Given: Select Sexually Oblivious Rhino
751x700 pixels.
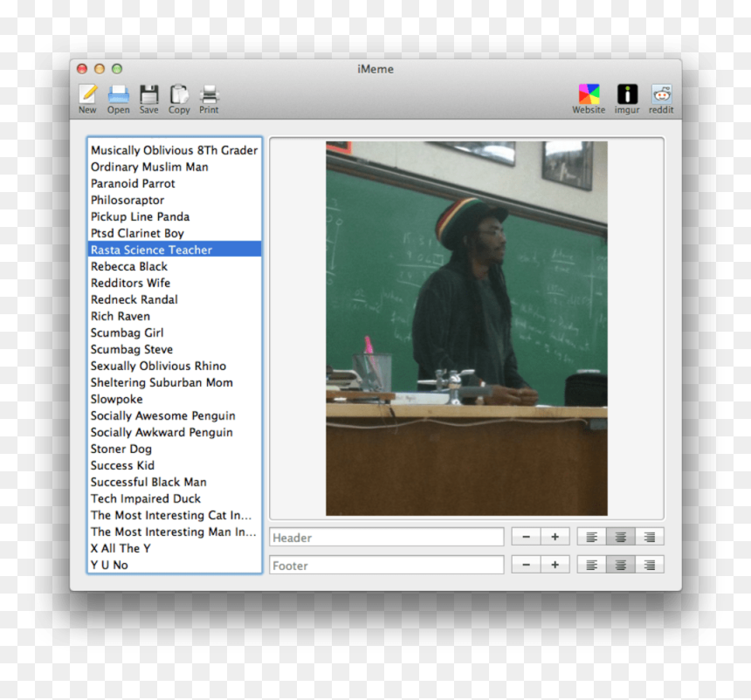Looking at the screenshot, I should pos(175,366).
